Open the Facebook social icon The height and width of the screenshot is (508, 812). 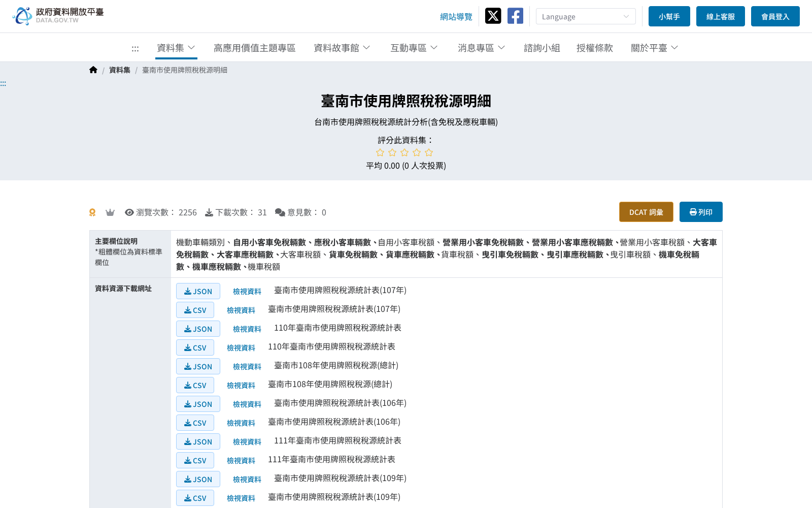(x=515, y=16)
